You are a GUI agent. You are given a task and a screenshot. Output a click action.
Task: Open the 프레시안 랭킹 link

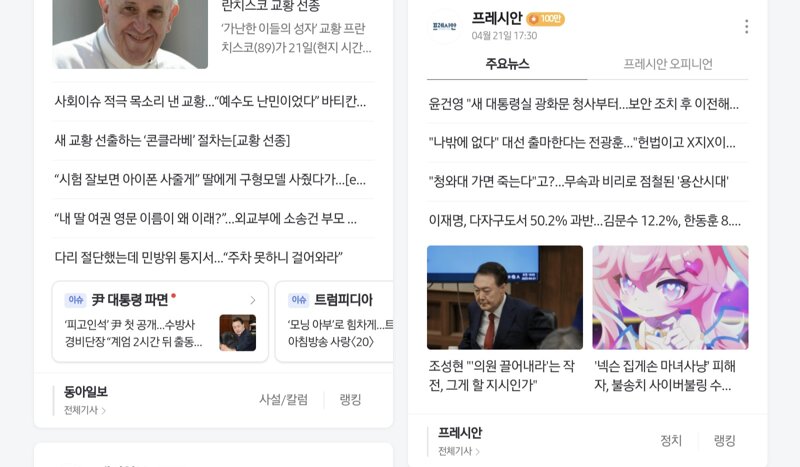[x=724, y=440]
